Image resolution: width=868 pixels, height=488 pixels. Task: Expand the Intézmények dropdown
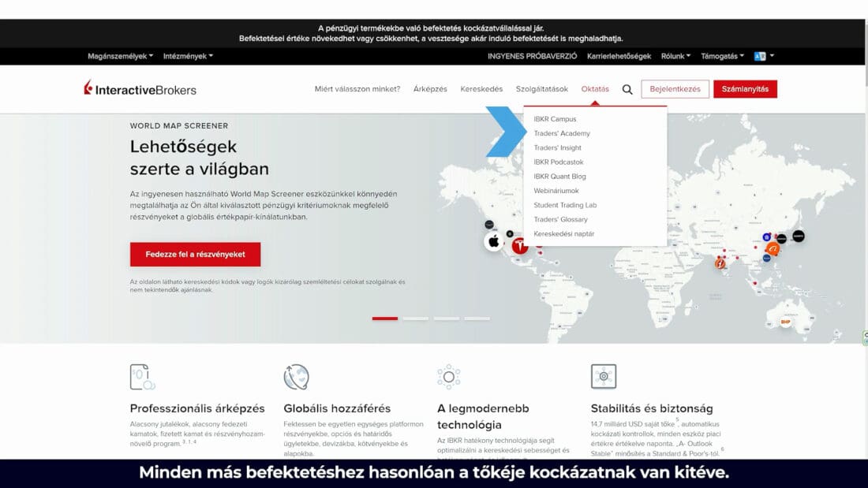coord(188,57)
